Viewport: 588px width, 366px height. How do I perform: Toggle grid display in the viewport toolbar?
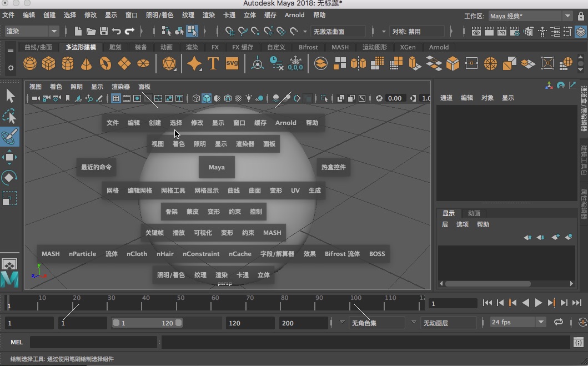[x=115, y=98]
